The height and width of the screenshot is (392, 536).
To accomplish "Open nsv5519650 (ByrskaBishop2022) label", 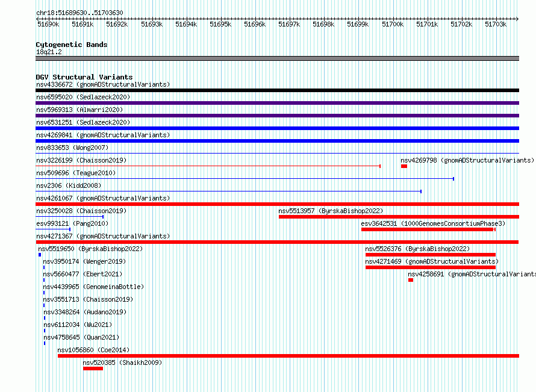I will [x=90, y=249].
